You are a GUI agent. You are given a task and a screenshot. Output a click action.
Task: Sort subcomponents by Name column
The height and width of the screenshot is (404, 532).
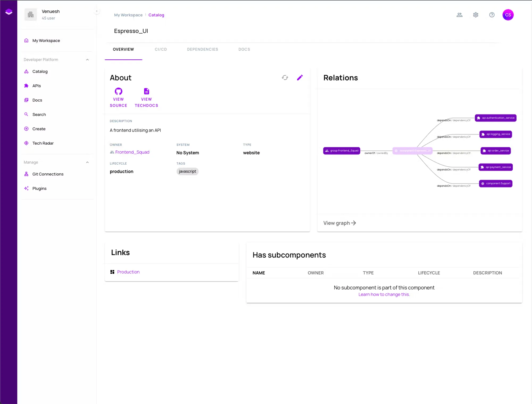259,273
